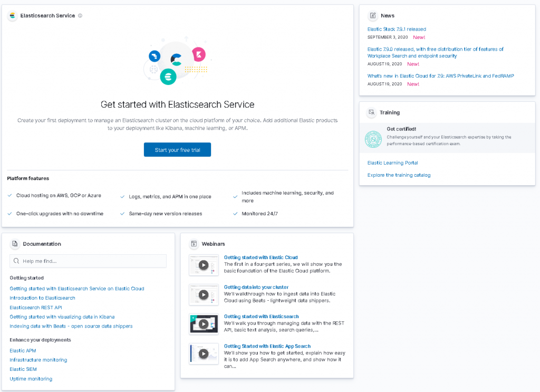Play Getting started with Elasticsearch video
The height and width of the screenshot is (392, 540).
(x=204, y=324)
